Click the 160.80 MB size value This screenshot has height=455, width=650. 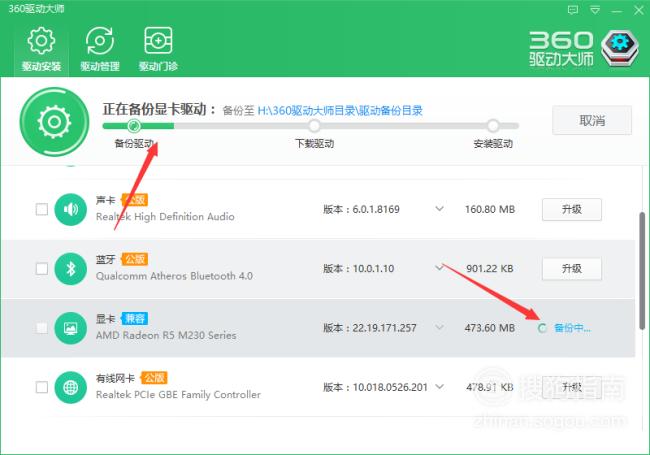490,209
